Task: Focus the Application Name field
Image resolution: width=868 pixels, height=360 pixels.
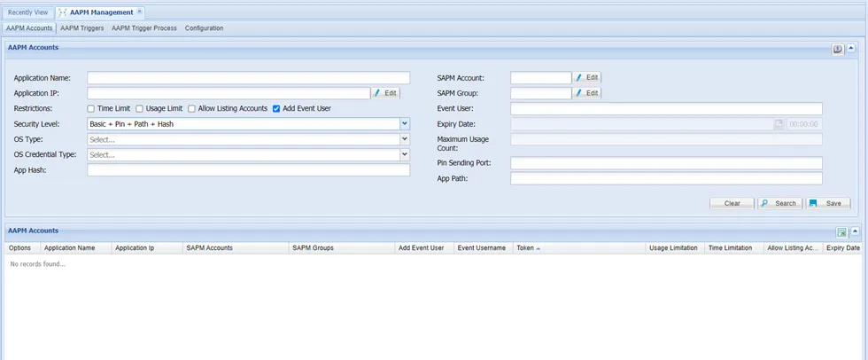Action: click(249, 77)
